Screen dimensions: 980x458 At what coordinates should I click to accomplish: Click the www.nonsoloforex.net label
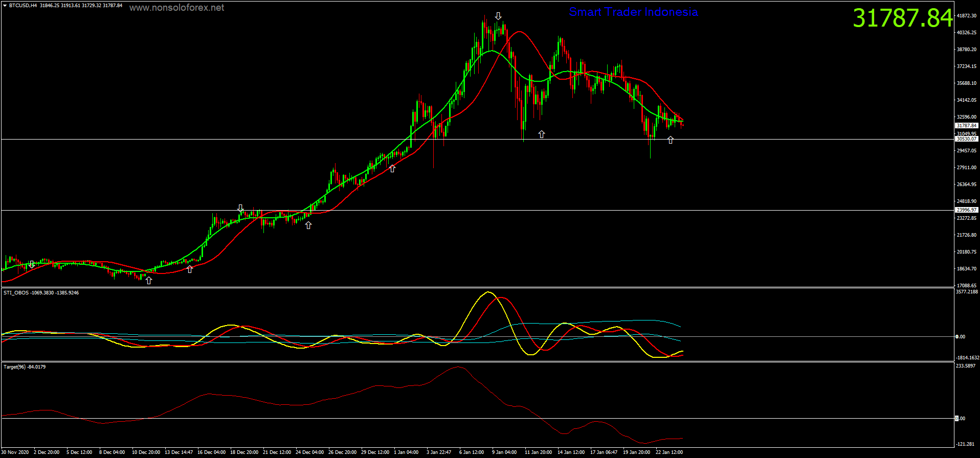click(176, 8)
